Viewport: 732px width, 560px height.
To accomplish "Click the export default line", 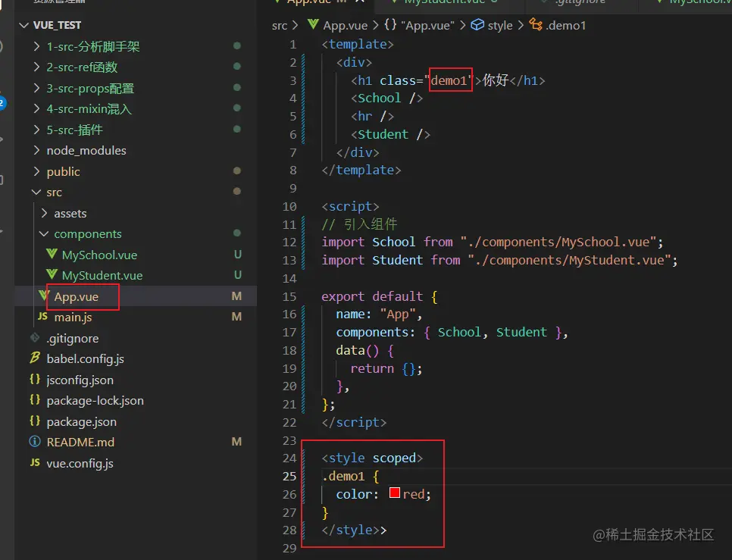I will pos(380,297).
